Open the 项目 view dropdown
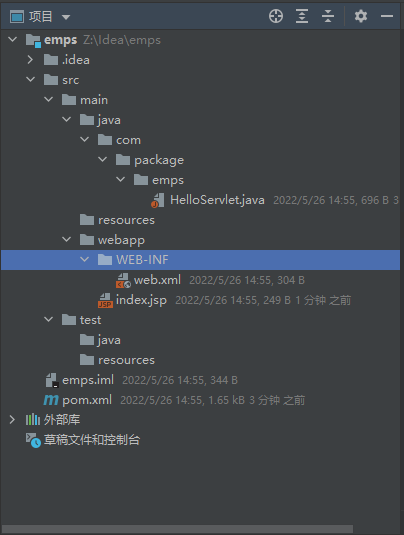 [x=66, y=17]
